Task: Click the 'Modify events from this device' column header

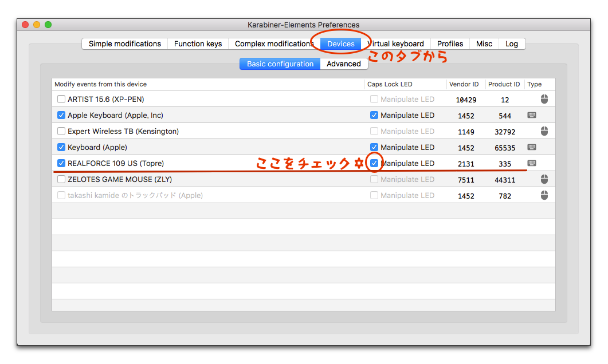Action: pos(208,84)
